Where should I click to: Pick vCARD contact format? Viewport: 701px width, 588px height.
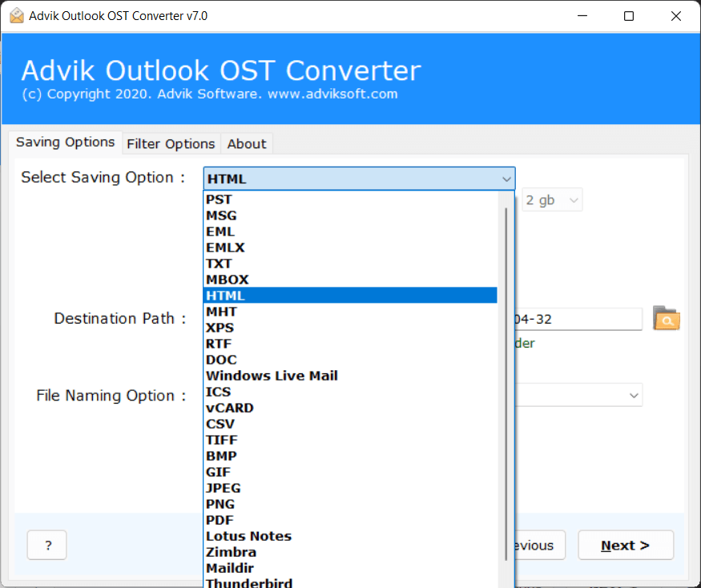pyautogui.click(x=350, y=409)
